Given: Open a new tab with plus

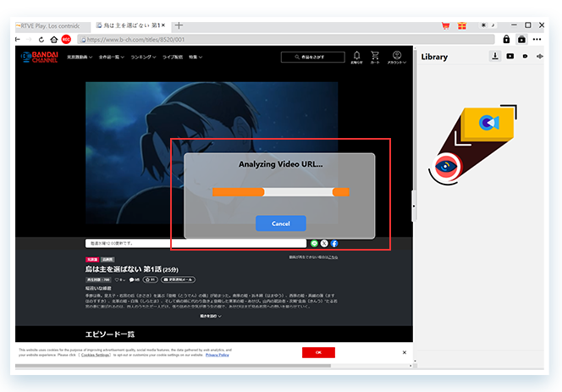Looking at the screenshot, I should [179, 25].
